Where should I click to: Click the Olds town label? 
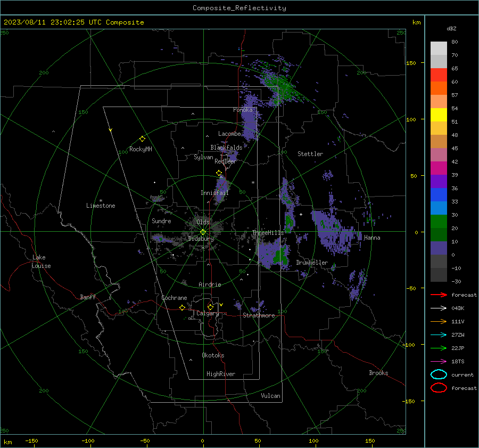coord(203,222)
